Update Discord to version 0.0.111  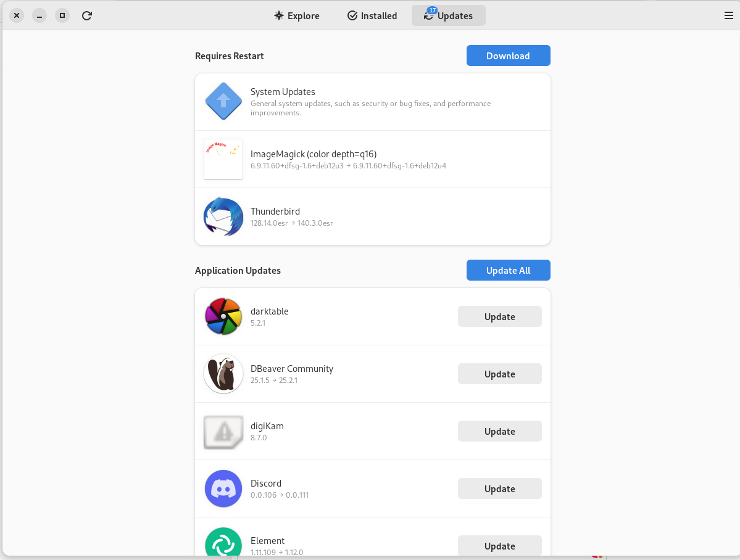(x=499, y=488)
